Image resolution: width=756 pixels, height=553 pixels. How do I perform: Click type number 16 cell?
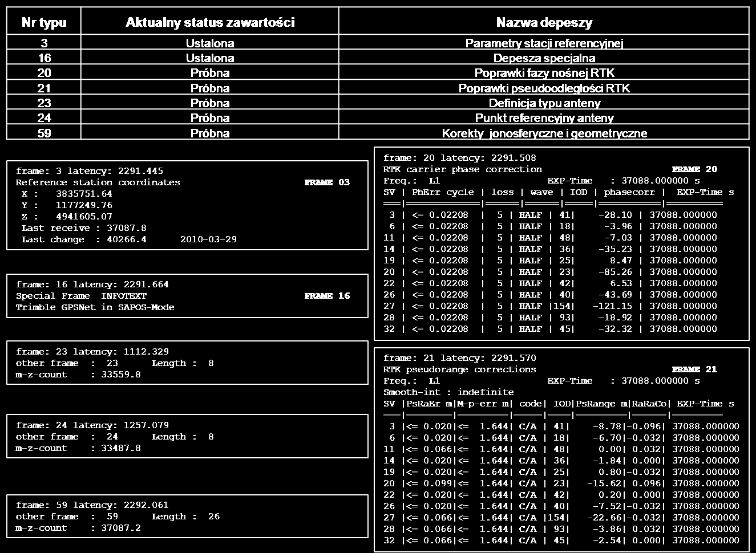pyautogui.click(x=44, y=58)
